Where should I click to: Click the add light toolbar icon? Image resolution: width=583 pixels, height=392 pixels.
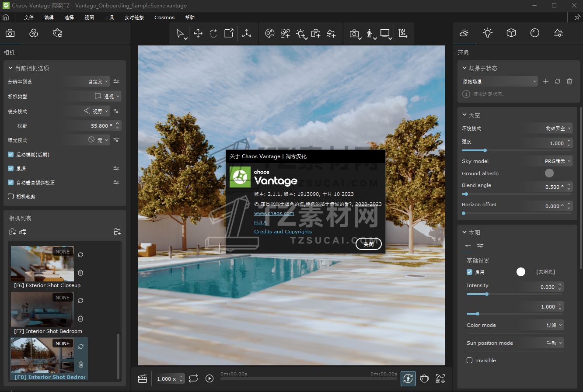tap(301, 34)
